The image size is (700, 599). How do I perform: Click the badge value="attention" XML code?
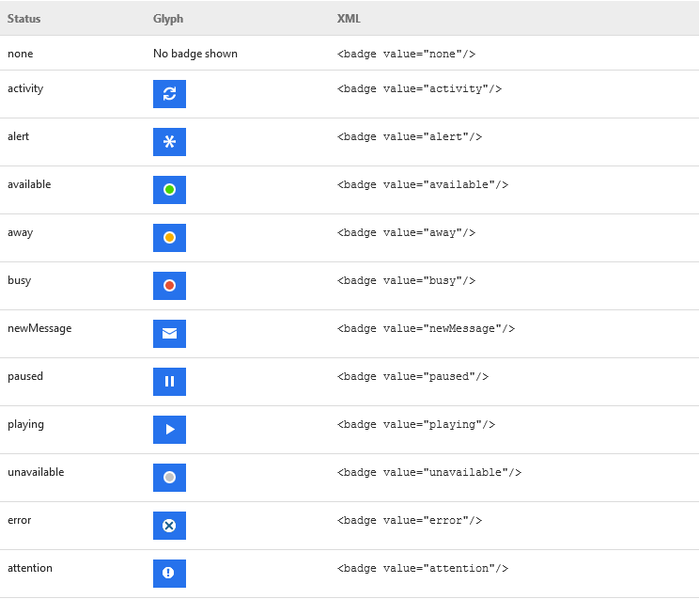423,569
